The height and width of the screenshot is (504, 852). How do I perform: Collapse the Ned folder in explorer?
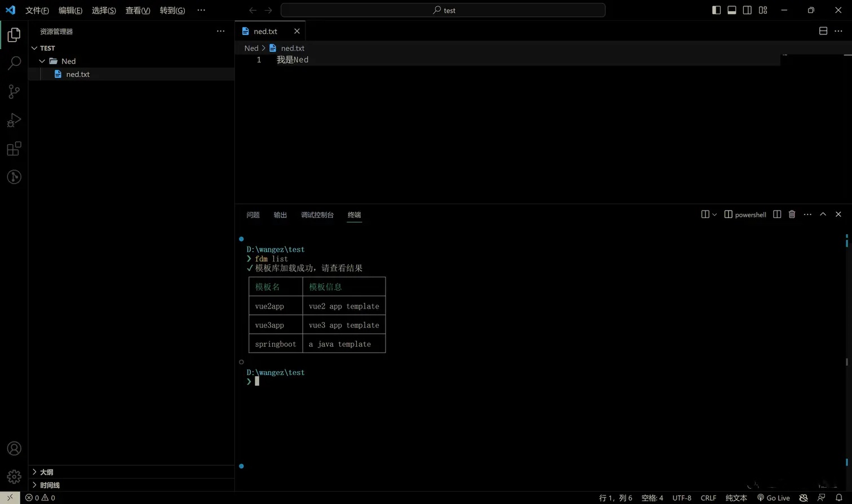[42, 61]
